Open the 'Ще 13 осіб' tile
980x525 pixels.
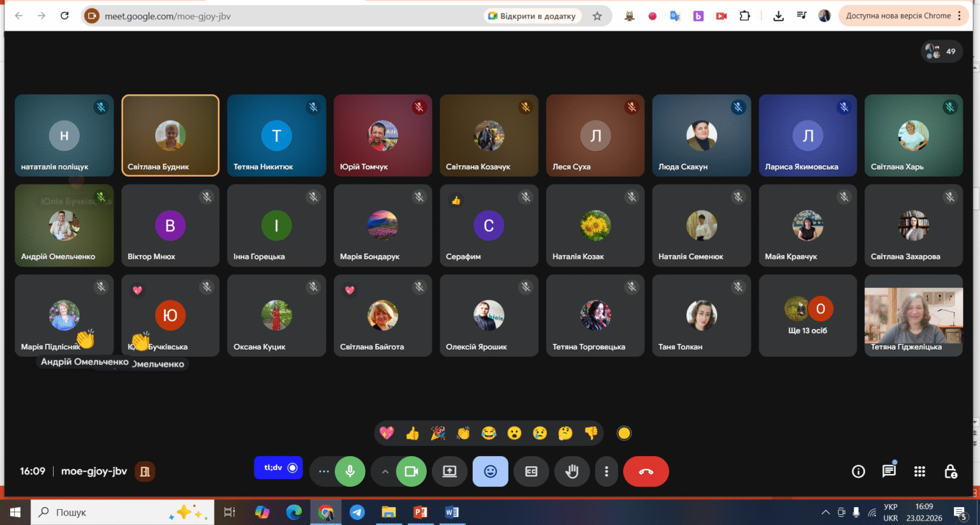point(808,315)
